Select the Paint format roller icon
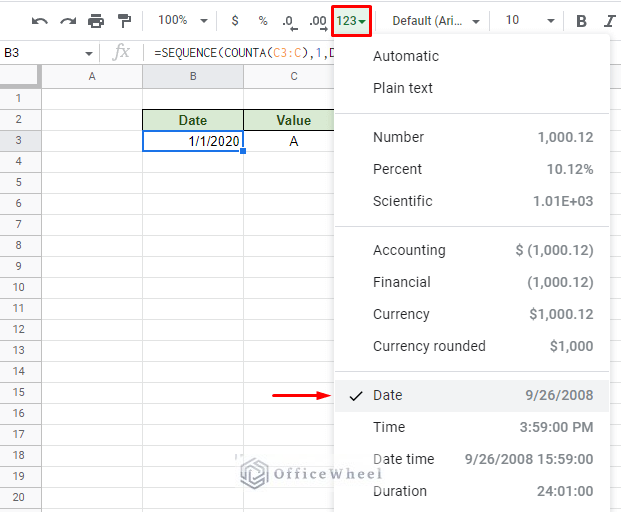This screenshot has height=512, width=621. [124, 21]
